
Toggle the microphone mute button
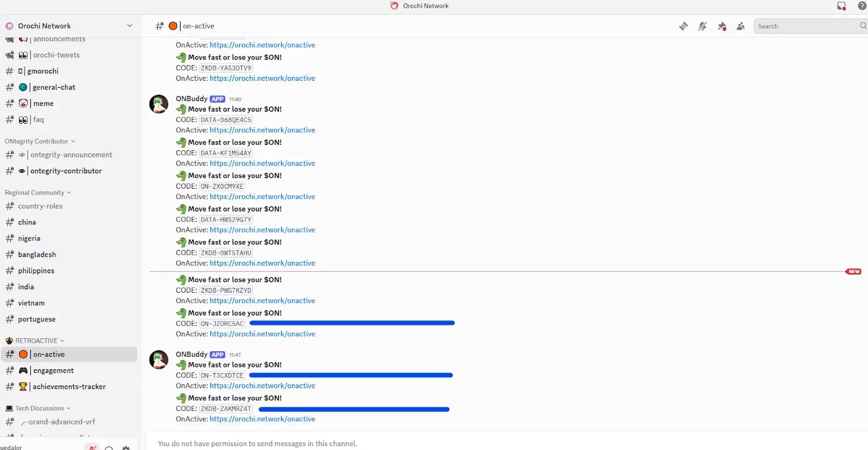tap(92, 447)
